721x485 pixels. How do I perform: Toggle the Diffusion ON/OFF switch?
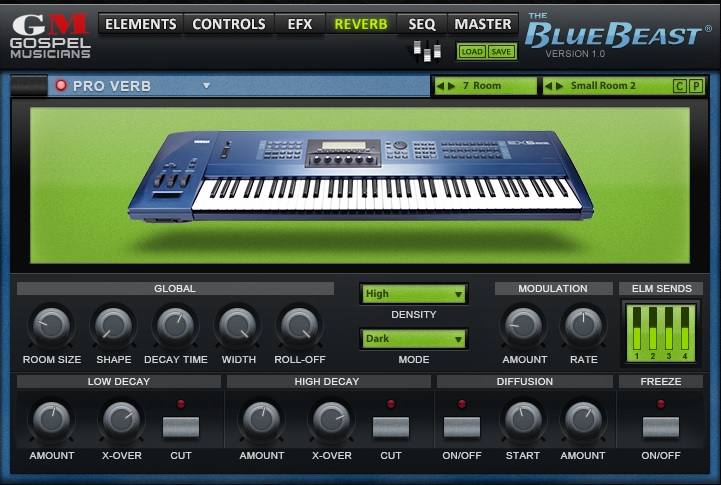point(462,427)
